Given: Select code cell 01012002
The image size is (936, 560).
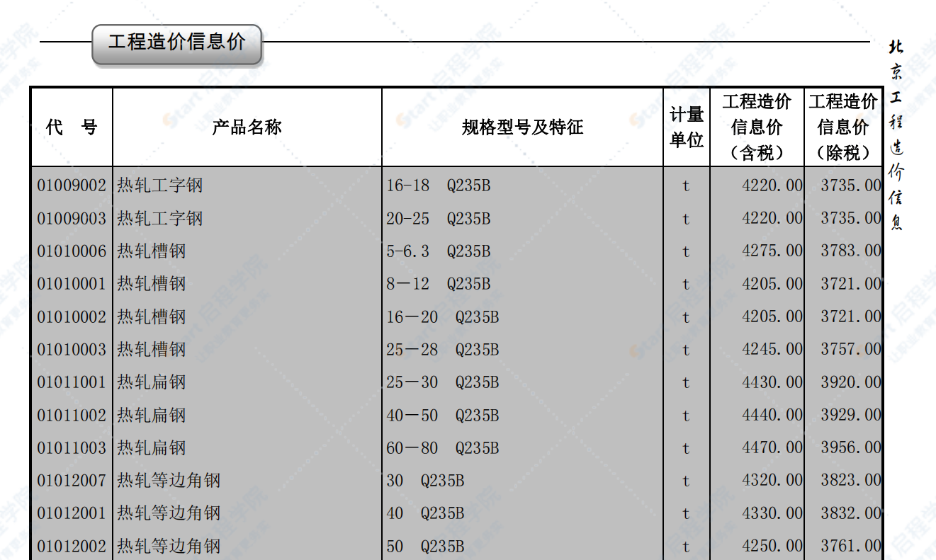Looking at the screenshot, I should pos(72,547).
